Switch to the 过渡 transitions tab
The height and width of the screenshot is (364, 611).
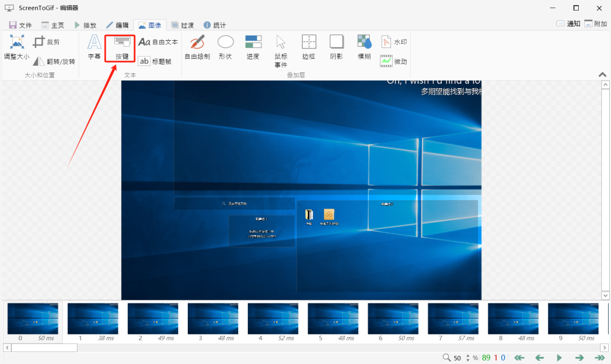tap(182, 25)
